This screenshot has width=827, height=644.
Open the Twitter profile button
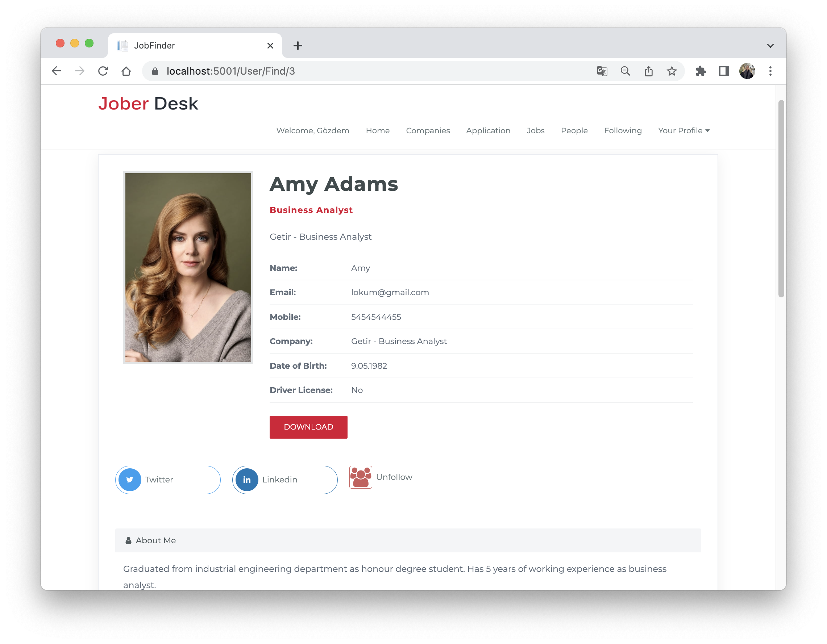168,480
